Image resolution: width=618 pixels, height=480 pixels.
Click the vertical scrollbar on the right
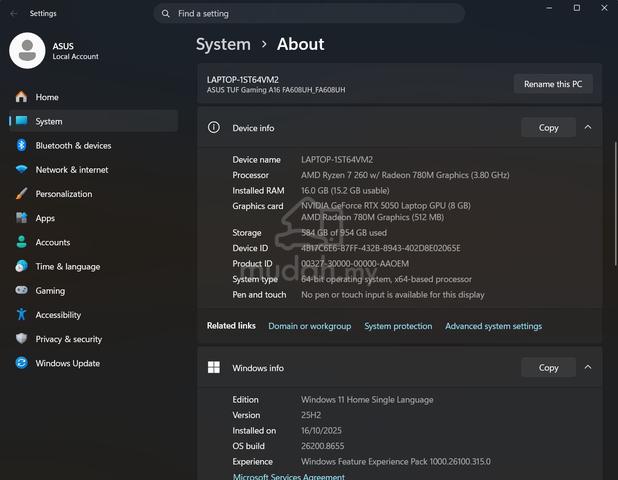(x=615, y=203)
